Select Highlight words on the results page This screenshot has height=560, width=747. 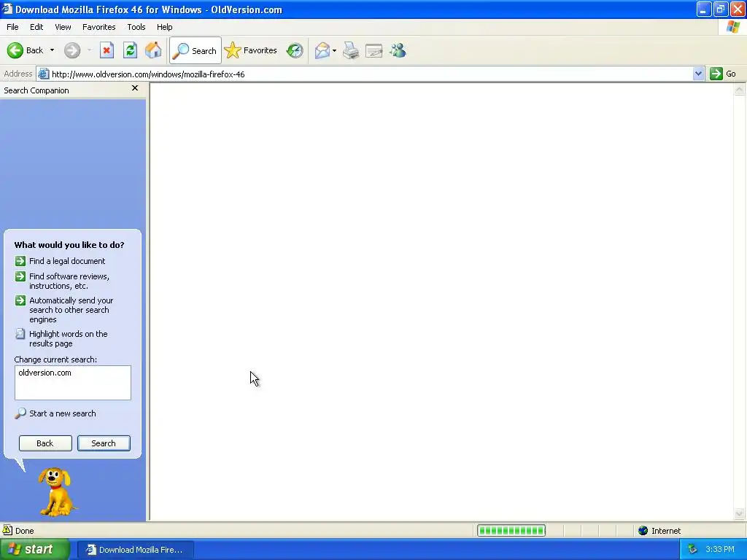68,338
